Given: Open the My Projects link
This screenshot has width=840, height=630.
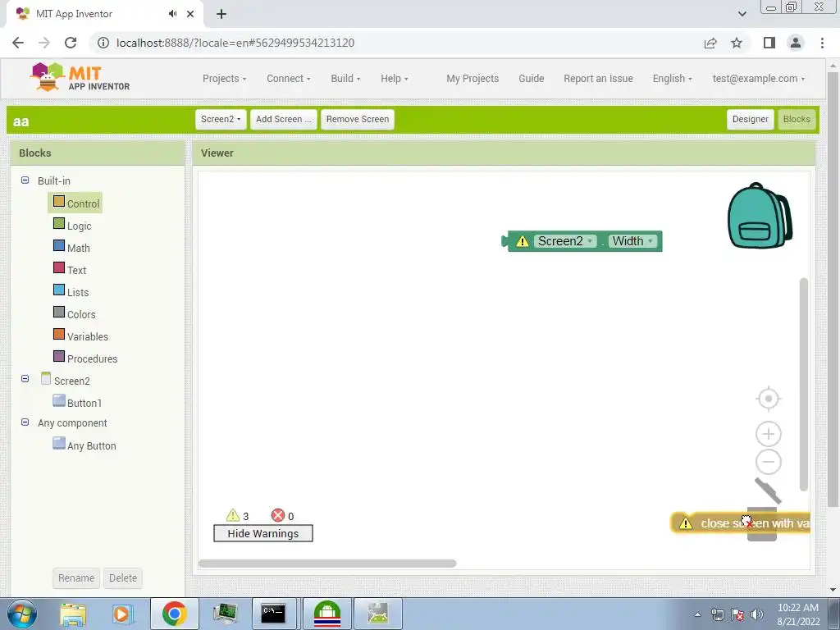Looking at the screenshot, I should pyautogui.click(x=472, y=79).
